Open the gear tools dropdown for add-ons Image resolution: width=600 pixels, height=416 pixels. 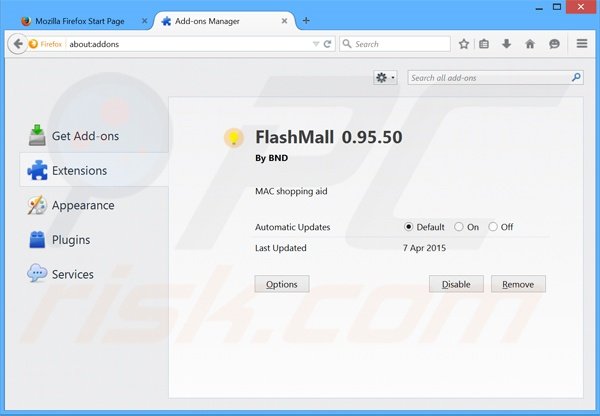coord(385,78)
